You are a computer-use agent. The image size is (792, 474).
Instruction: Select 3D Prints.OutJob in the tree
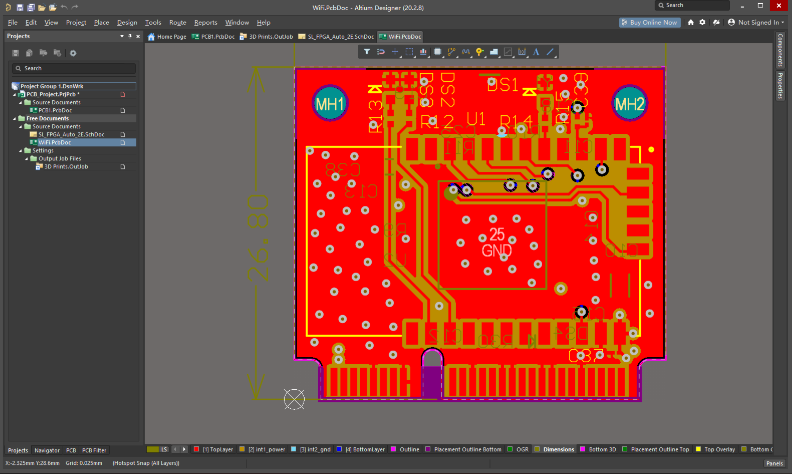(66, 167)
